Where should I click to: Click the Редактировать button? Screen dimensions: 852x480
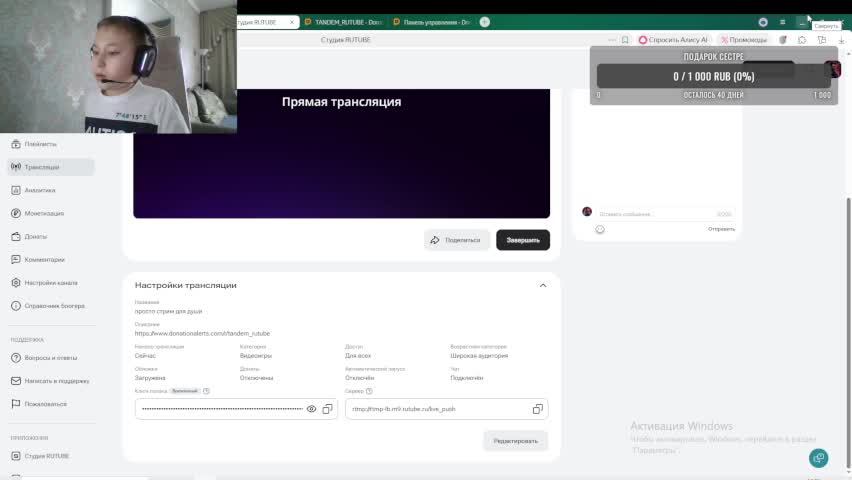tap(515, 441)
